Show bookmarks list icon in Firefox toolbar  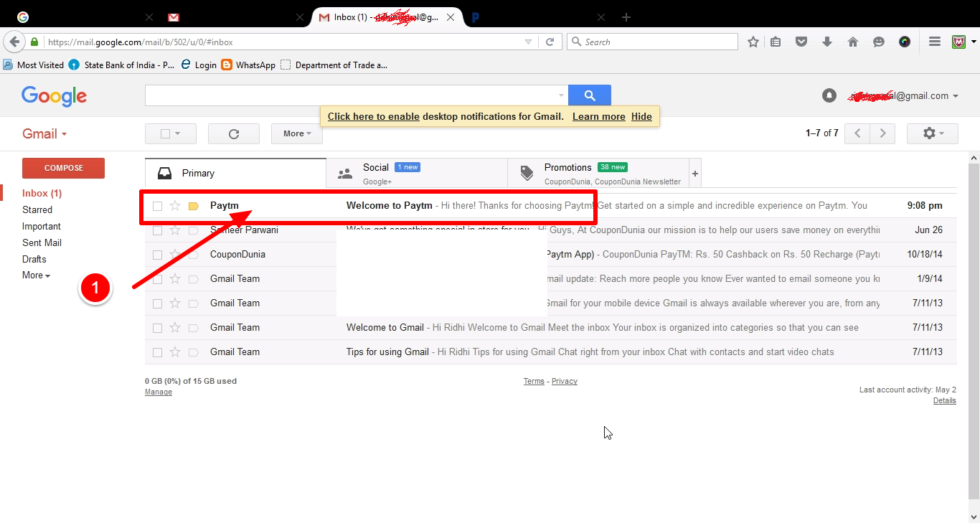point(776,42)
